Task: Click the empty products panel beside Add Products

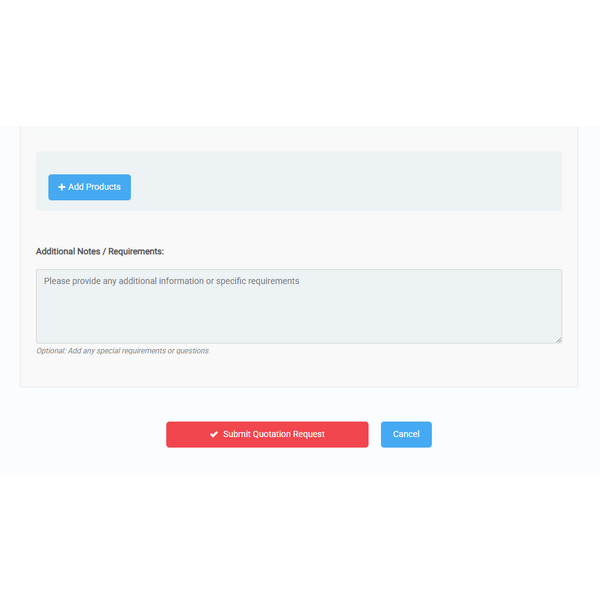Action: click(344, 181)
